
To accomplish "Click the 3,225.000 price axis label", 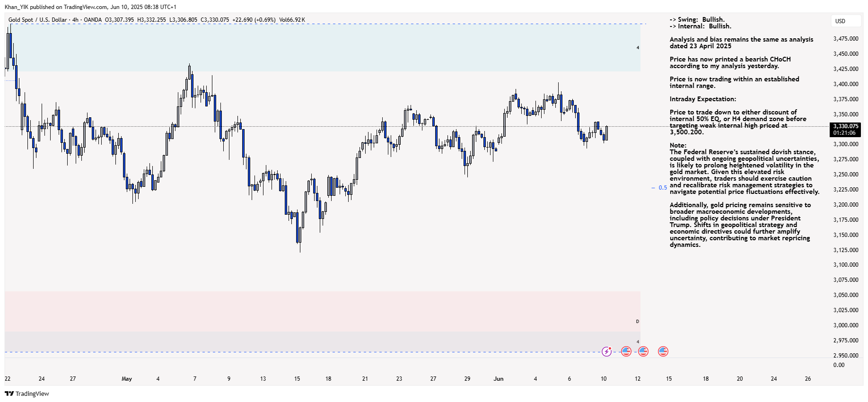I will pos(846,190).
